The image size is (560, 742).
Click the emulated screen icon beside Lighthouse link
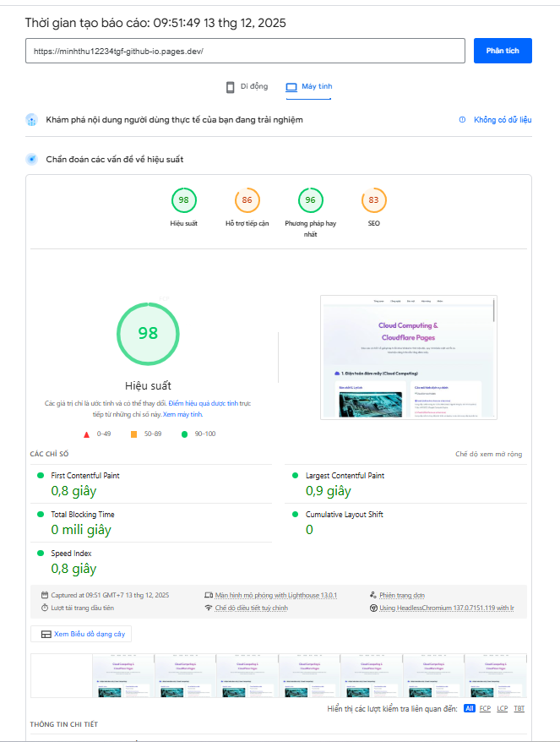pyautogui.click(x=209, y=594)
